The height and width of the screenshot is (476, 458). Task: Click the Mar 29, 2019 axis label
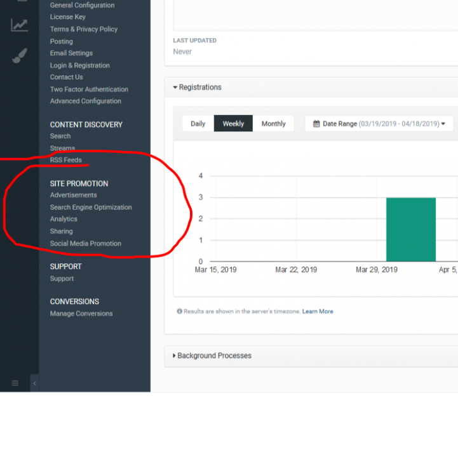pyautogui.click(x=377, y=270)
